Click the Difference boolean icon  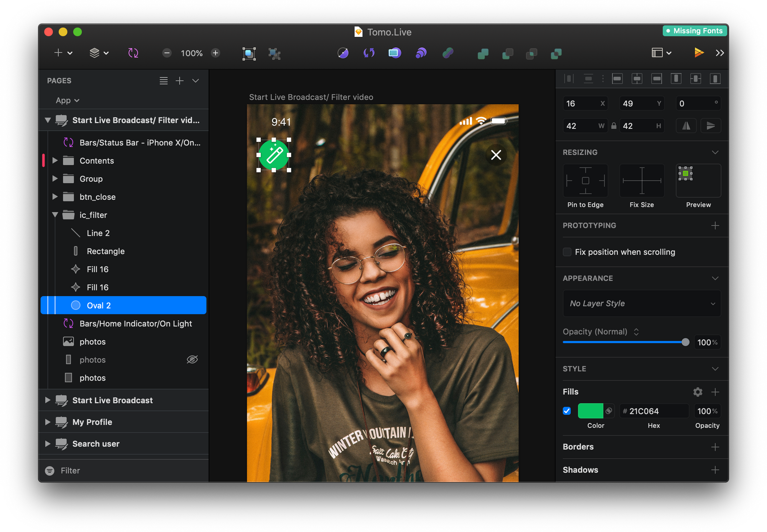(556, 54)
